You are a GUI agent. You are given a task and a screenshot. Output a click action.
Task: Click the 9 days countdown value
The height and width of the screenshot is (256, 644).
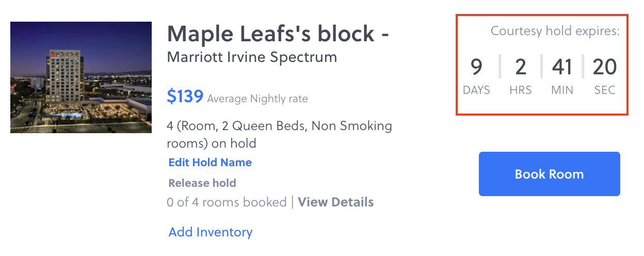click(x=476, y=67)
